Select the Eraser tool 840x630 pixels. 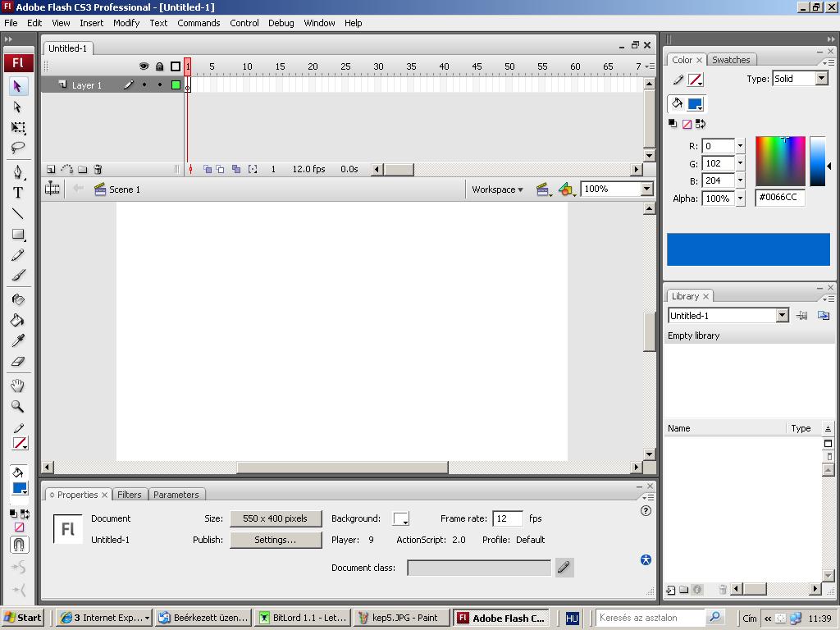tap(18, 362)
